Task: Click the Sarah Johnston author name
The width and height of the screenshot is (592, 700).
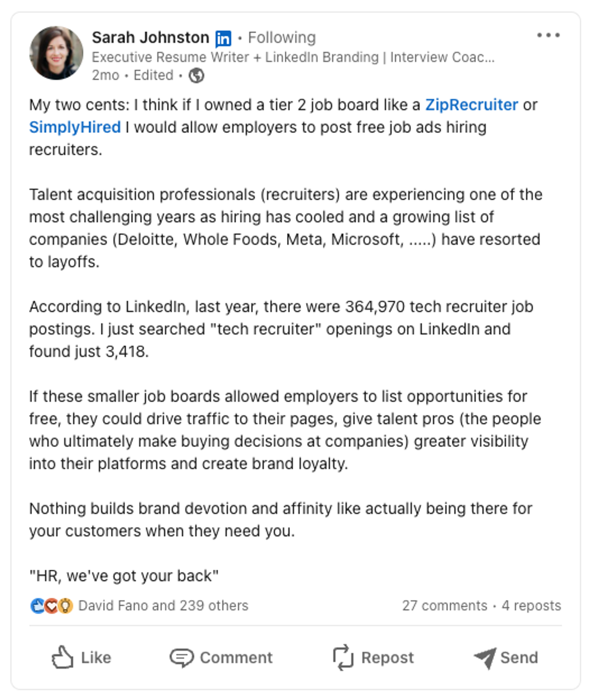Action: 150,37
